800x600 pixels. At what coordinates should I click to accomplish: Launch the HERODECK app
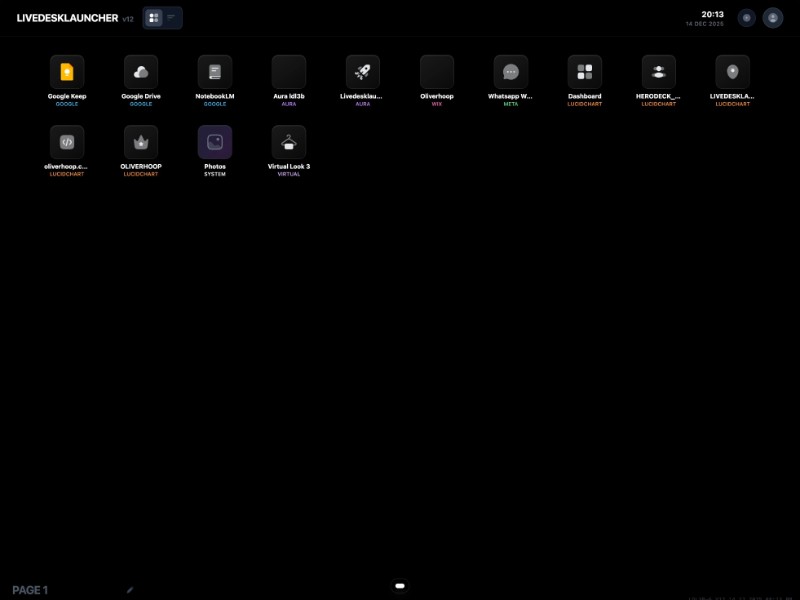point(659,72)
